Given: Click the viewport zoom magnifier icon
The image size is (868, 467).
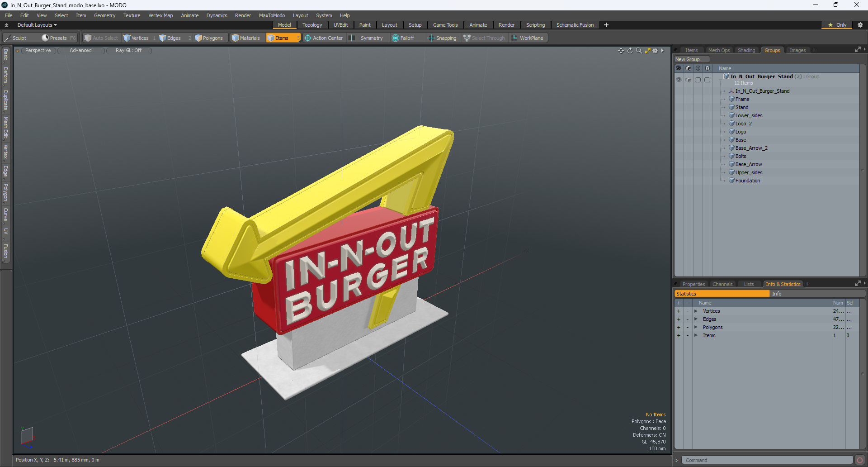Looking at the screenshot, I should pyautogui.click(x=639, y=51).
